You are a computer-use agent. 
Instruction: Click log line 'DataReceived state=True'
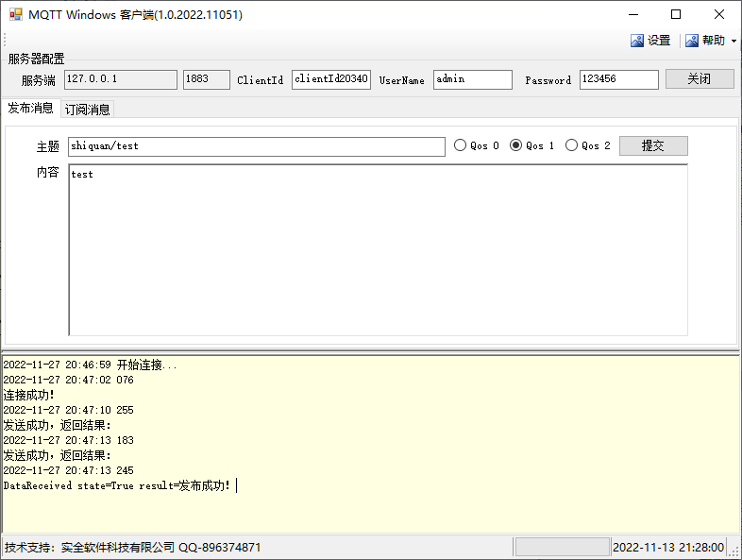(117, 485)
